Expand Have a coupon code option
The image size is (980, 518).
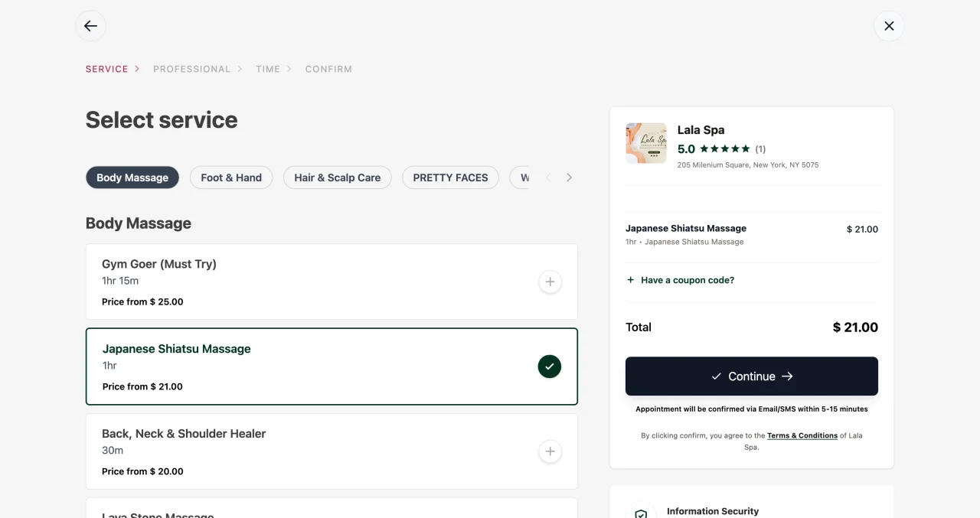click(681, 280)
